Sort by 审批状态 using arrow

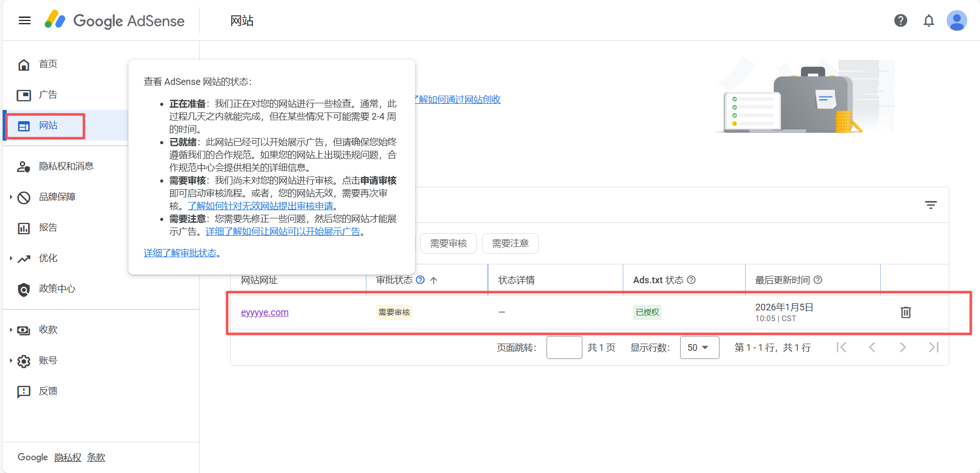(x=433, y=280)
